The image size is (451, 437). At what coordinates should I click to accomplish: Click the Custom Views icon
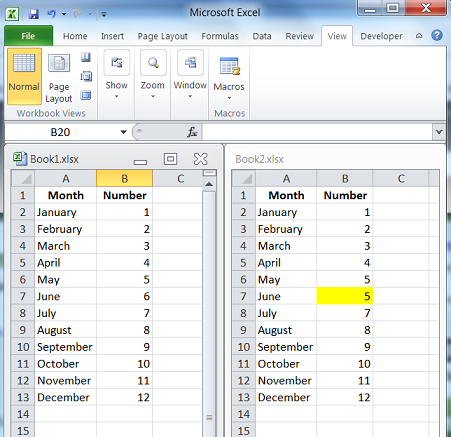86,76
